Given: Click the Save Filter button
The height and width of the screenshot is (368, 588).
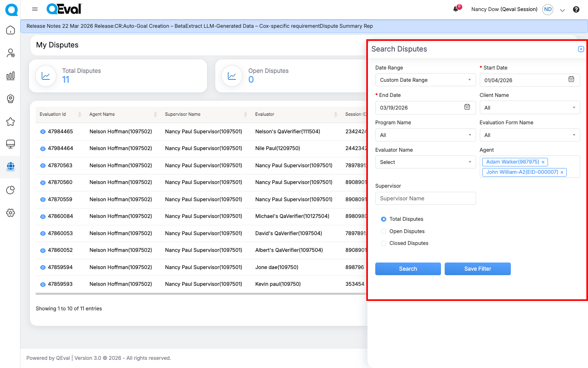Looking at the screenshot, I should click(x=477, y=269).
